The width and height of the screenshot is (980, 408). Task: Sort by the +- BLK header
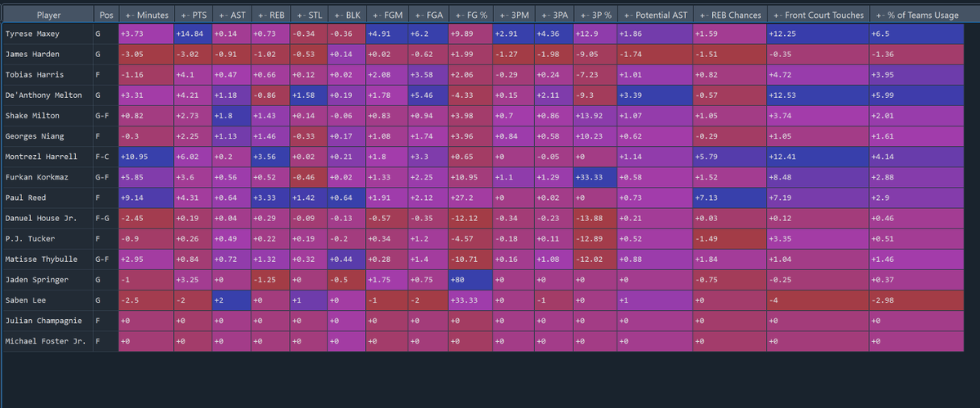tap(347, 15)
